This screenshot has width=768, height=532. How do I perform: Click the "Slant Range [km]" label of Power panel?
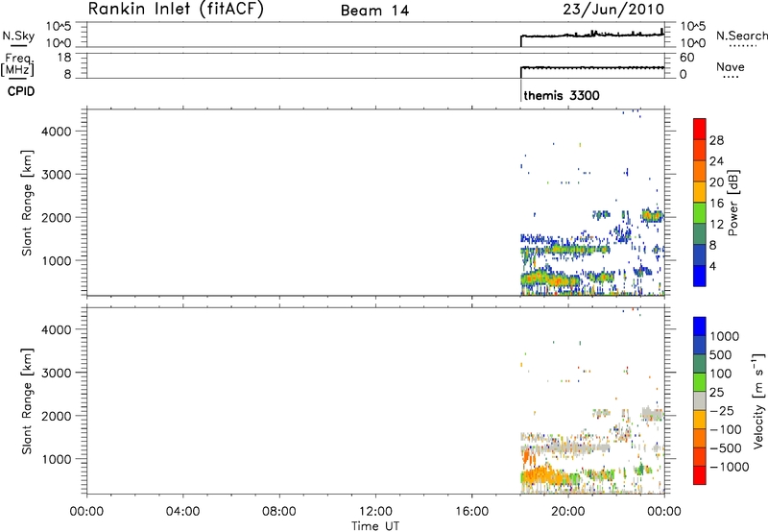(27, 204)
